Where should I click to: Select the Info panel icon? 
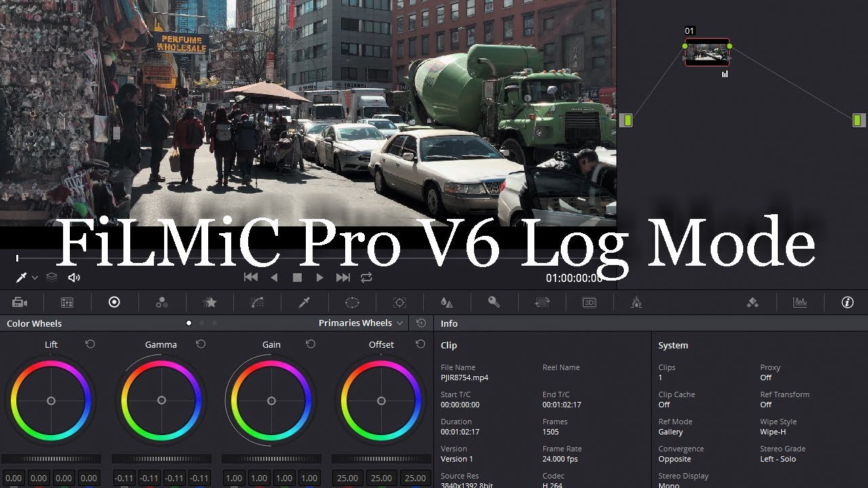click(x=848, y=302)
